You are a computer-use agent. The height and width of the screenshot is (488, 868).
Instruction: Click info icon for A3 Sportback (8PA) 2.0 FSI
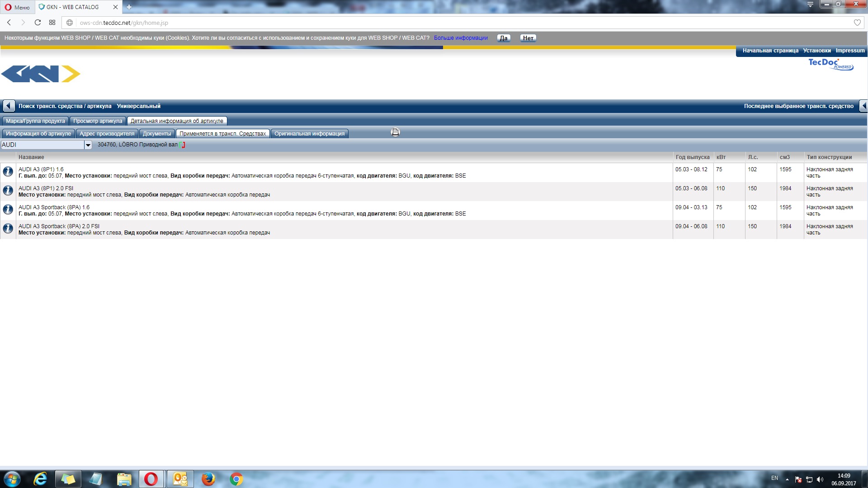tap(8, 229)
